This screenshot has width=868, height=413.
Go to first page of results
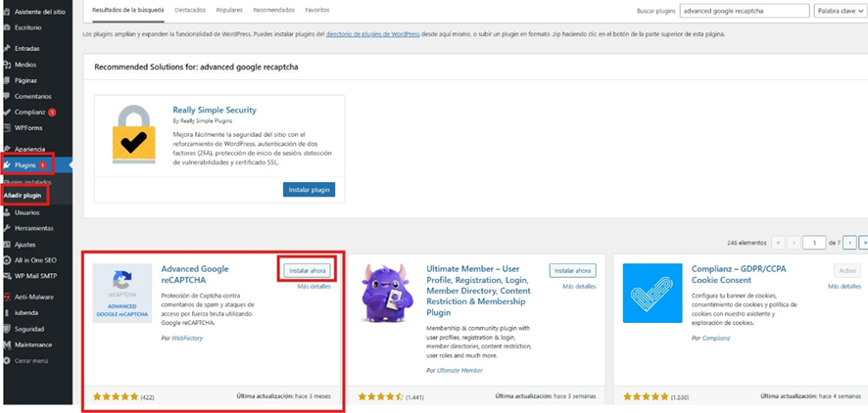(x=778, y=243)
